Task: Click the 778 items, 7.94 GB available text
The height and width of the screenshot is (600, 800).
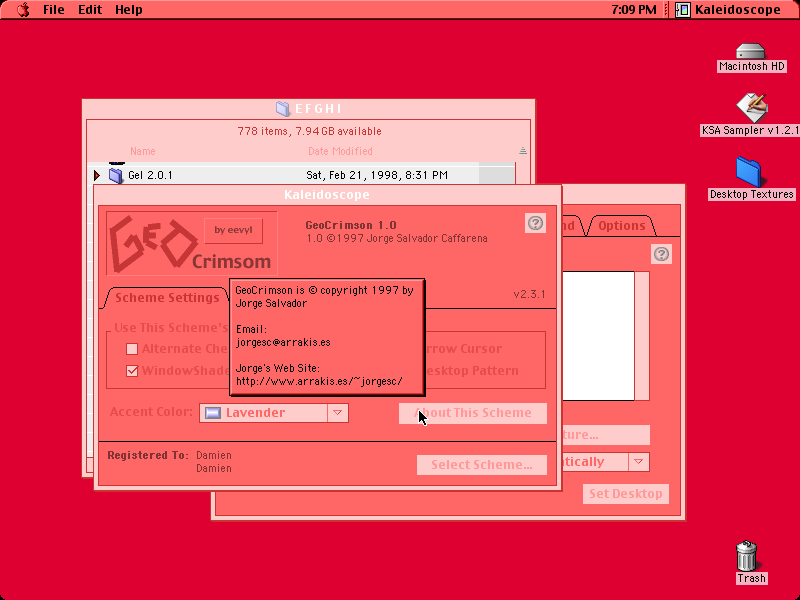Action: coord(310,131)
